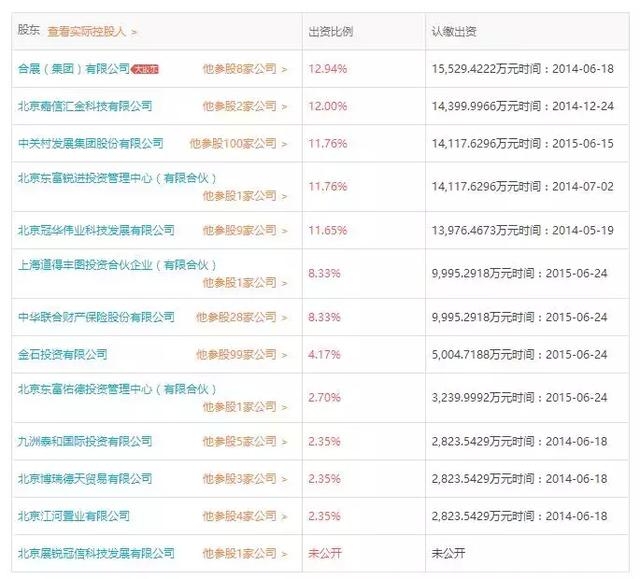Image resolution: width=640 pixels, height=579 pixels.
Task: Expand 他参股5家公司 link
Action: coord(244,441)
